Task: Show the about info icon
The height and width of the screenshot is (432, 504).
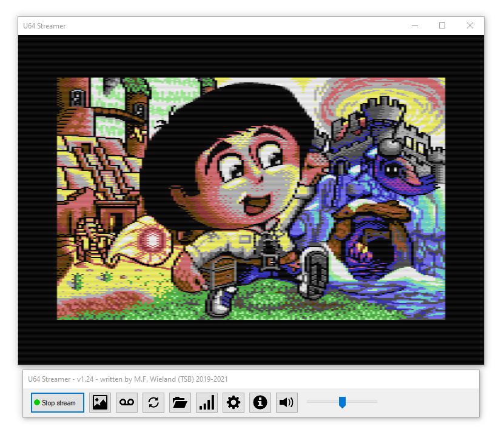Action: click(x=260, y=403)
